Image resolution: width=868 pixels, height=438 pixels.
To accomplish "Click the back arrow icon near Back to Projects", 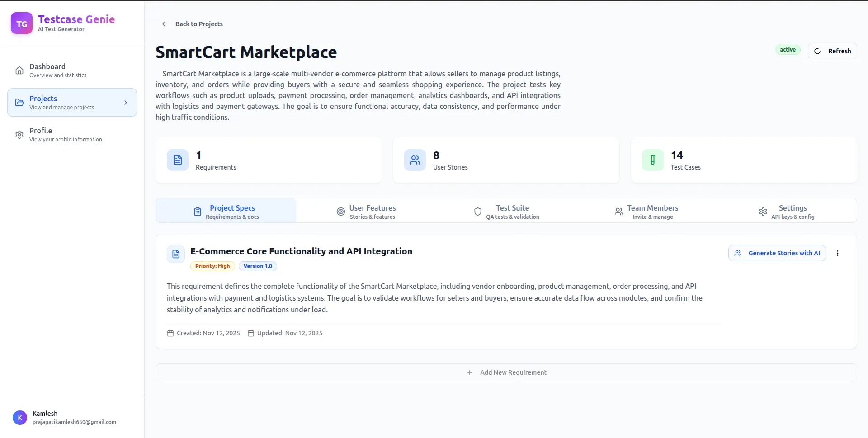I will [x=165, y=24].
